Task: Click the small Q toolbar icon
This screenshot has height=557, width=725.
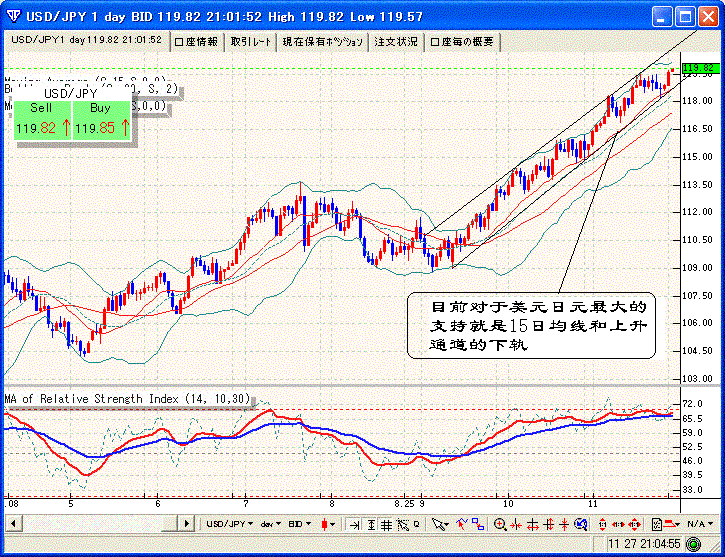Action: click(417, 524)
